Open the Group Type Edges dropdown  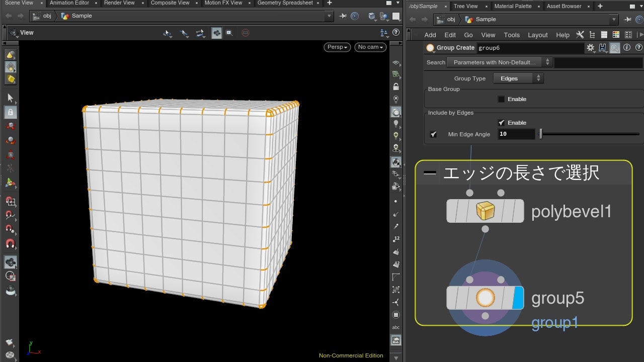(x=518, y=78)
